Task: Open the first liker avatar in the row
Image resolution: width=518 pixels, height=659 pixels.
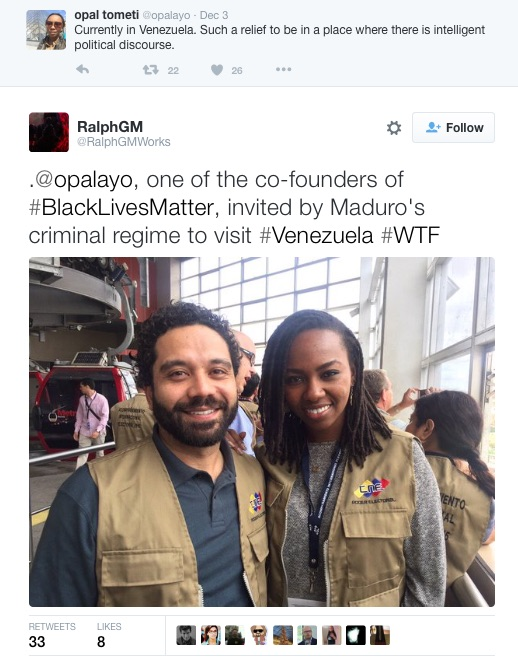Action: coord(186,635)
